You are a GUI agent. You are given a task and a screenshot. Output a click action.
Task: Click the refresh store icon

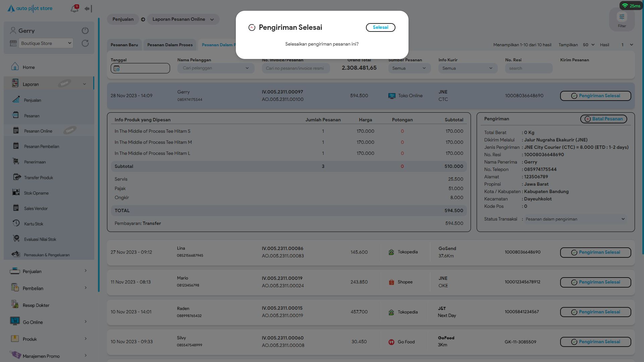85,43
